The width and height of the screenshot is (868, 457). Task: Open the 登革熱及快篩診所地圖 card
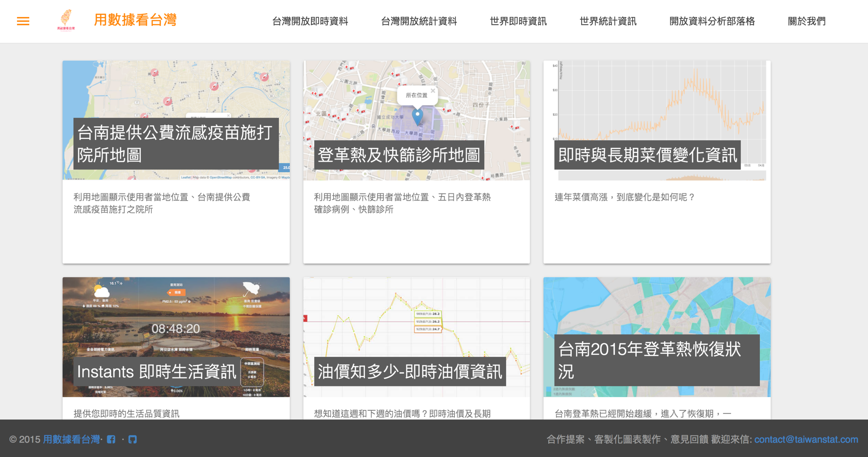(399, 155)
